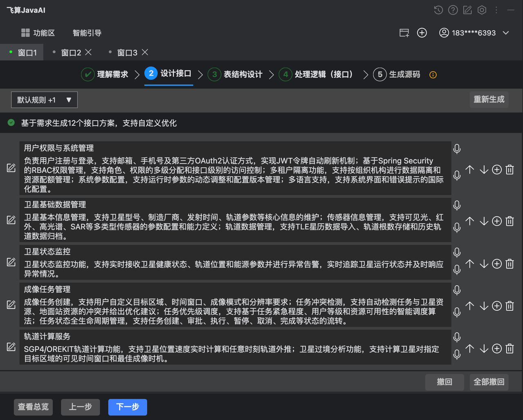
Task: Edit the 轨道计算服务 entry
Action: 11,347
